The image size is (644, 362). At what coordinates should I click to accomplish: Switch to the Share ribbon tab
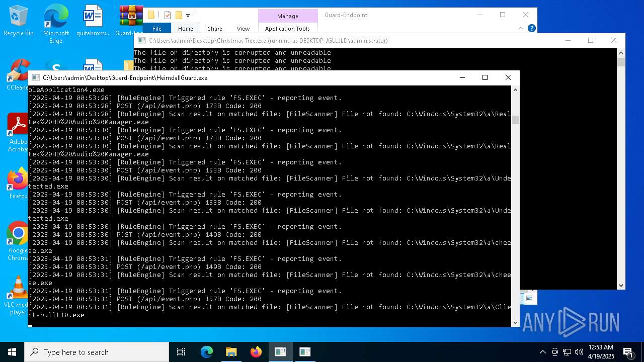215,29
